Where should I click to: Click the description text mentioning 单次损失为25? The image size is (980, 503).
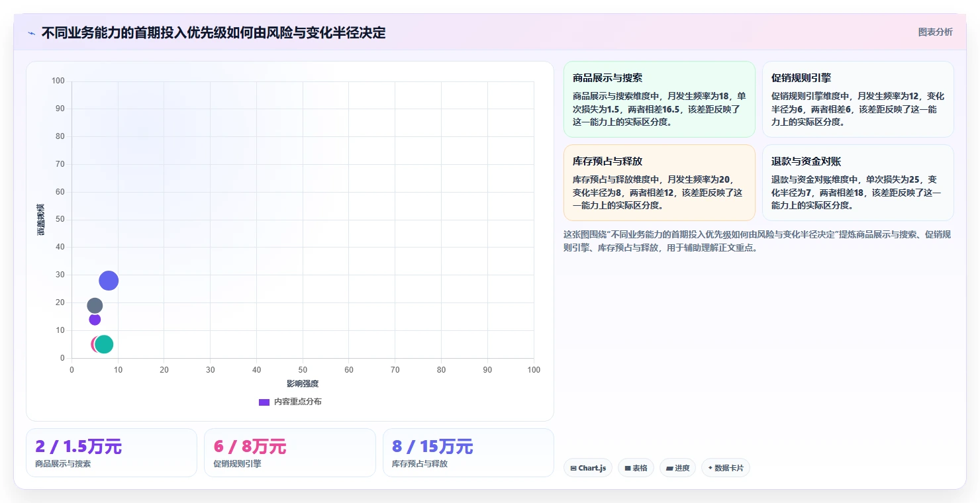click(857, 192)
